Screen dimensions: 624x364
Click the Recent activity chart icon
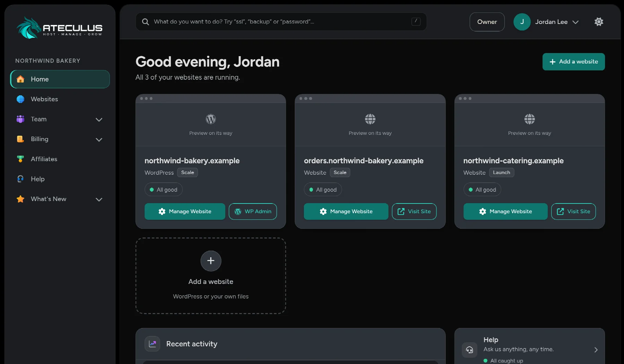tap(152, 344)
